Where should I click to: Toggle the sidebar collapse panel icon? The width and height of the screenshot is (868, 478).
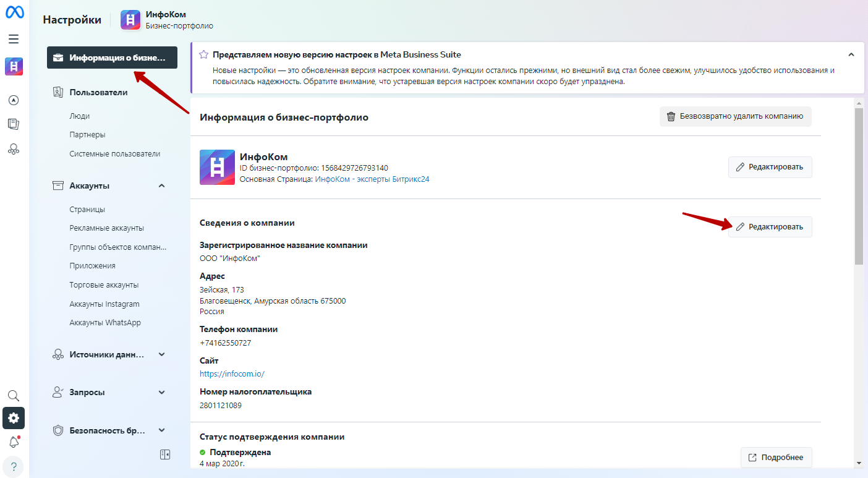click(164, 455)
